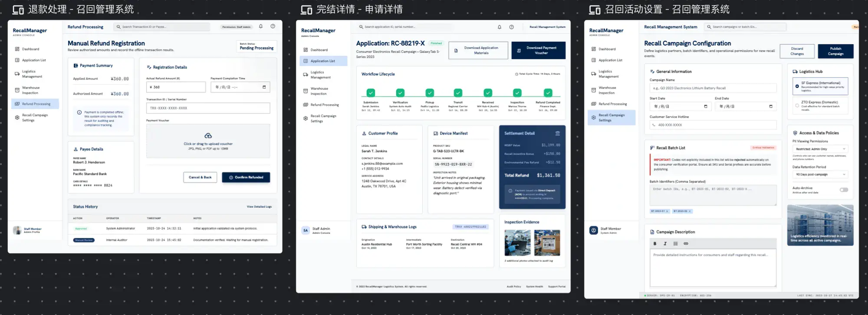868x315 pixels.
Task: Click the help question icon in the Refund Processing frame
Action: pyautogui.click(x=273, y=26)
